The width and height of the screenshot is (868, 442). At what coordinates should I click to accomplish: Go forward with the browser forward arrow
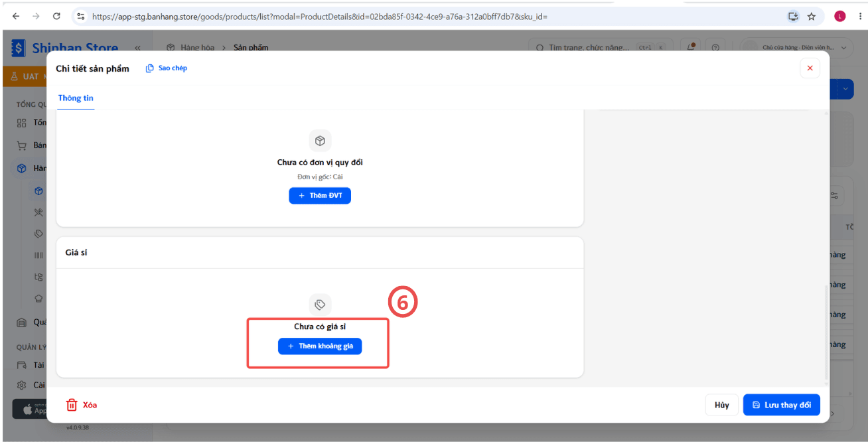tap(36, 16)
